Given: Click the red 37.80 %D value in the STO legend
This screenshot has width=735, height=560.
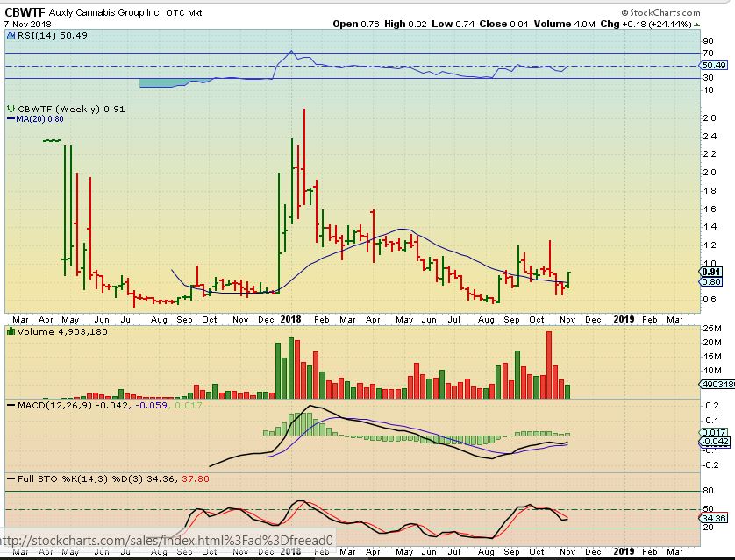Looking at the screenshot, I should click(x=195, y=479).
